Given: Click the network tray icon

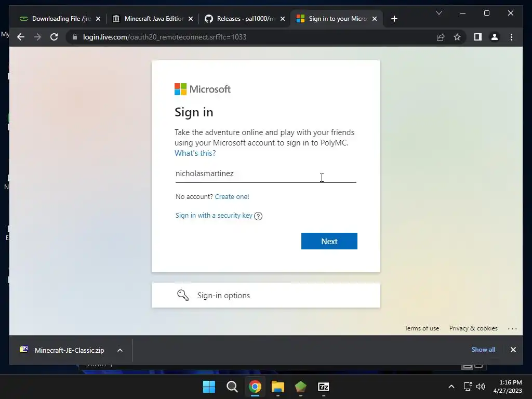Looking at the screenshot, I should tap(468, 387).
